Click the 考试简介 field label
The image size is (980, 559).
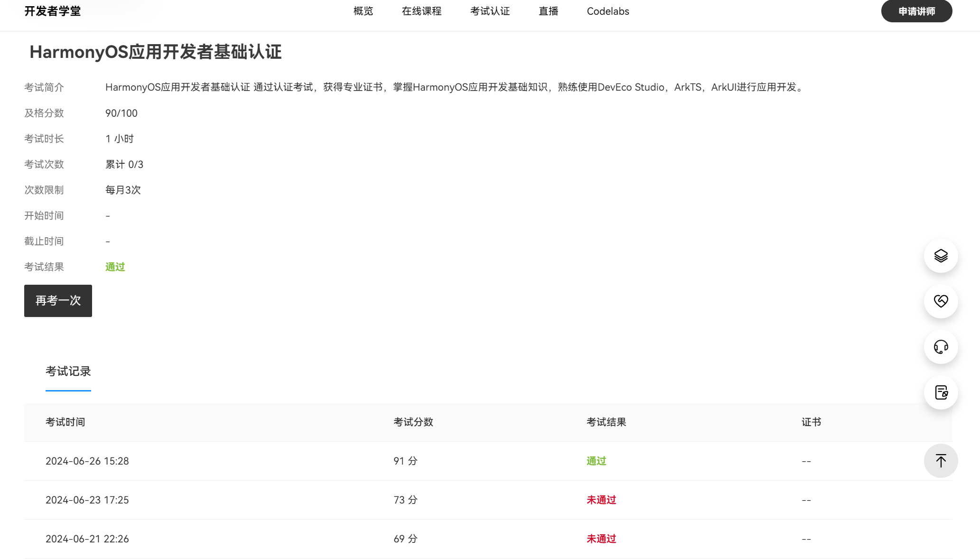[x=44, y=87]
